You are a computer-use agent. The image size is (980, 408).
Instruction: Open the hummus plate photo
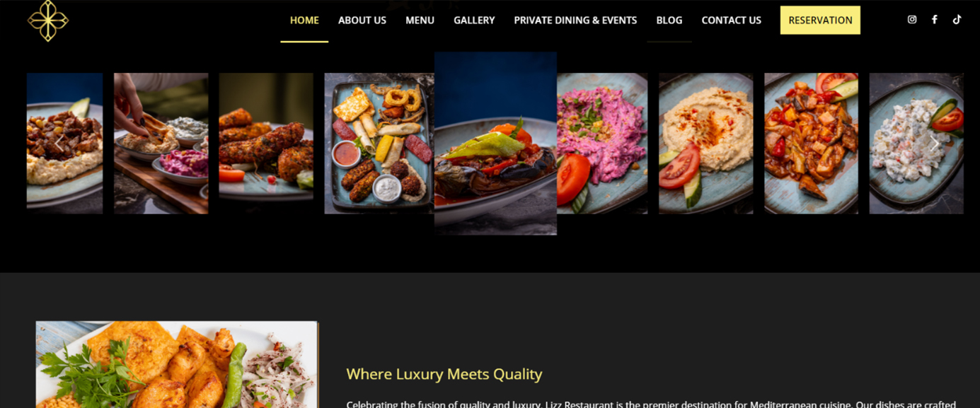point(706,144)
